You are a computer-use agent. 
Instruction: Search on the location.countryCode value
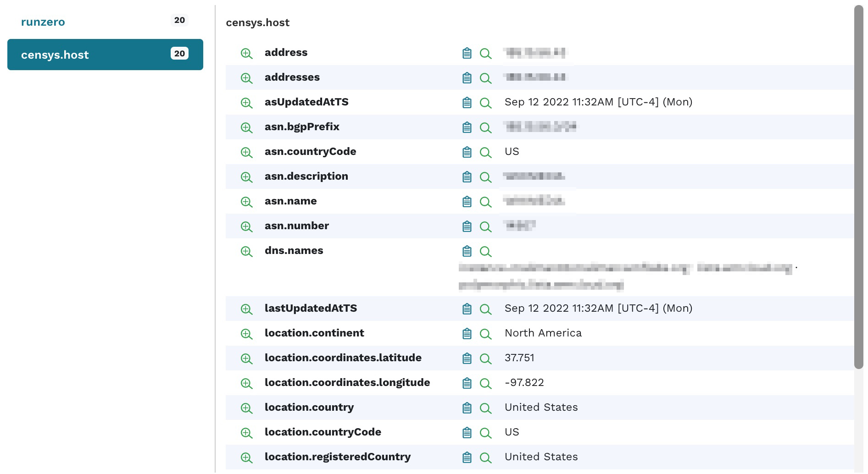(x=486, y=433)
